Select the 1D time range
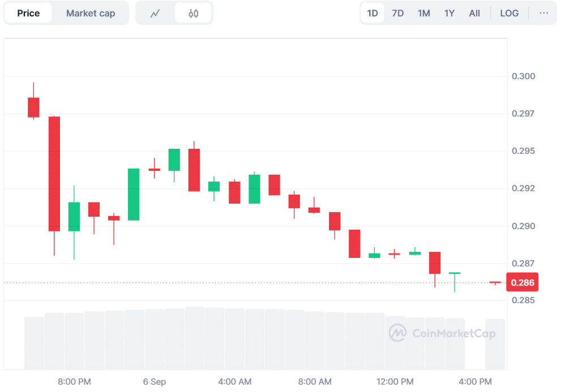 pyautogui.click(x=373, y=13)
